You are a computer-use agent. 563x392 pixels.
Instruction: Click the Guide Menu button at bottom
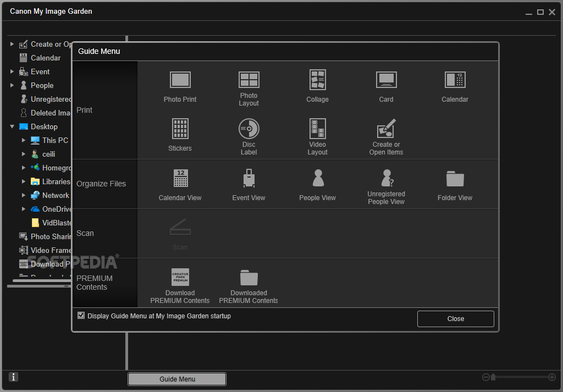pos(177,379)
